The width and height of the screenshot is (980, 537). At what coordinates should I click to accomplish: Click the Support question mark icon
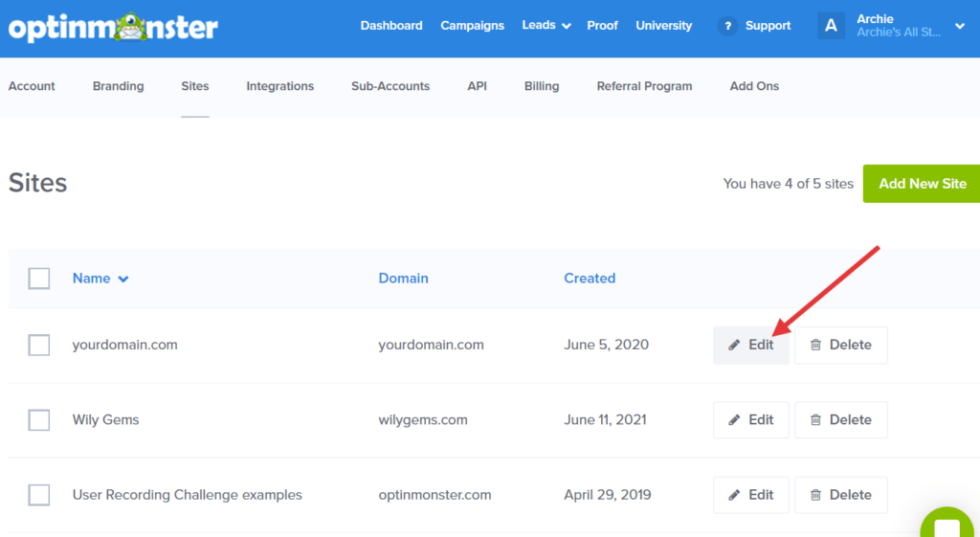tap(727, 26)
